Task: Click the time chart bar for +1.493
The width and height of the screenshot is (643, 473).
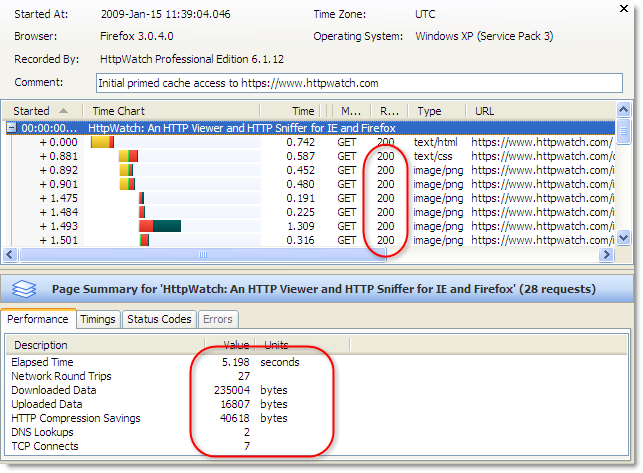Action: coord(160,226)
